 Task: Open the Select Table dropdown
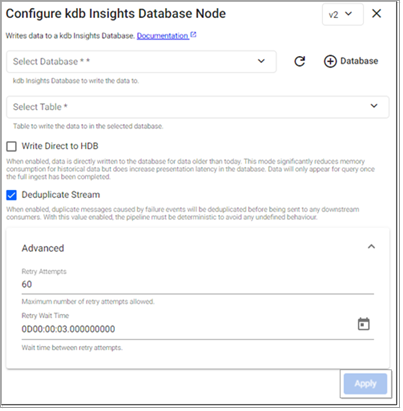(x=198, y=107)
